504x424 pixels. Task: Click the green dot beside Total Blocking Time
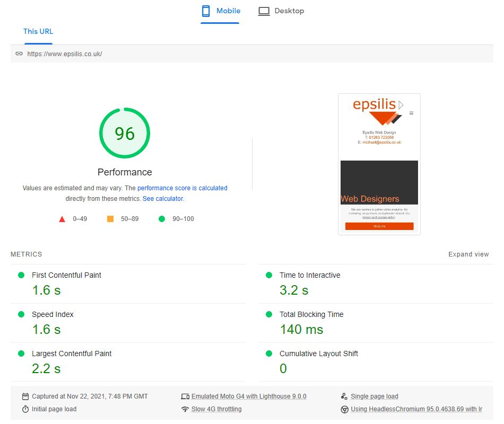pyautogui.click(x=269, y=314)
